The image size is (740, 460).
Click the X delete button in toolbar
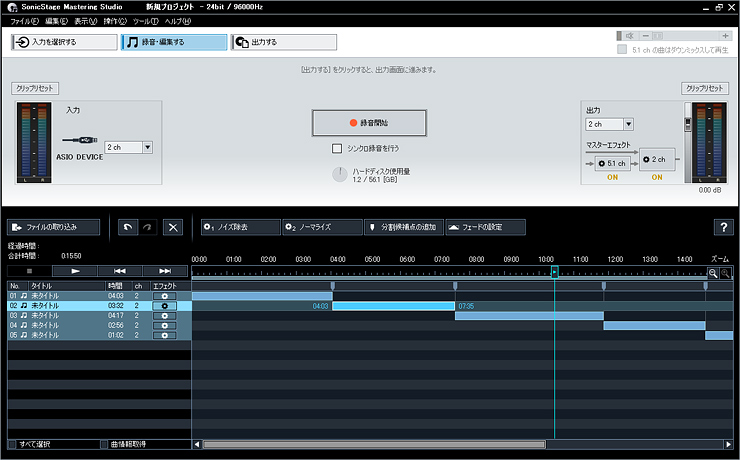pyautogui.click(x=173, y=227)
